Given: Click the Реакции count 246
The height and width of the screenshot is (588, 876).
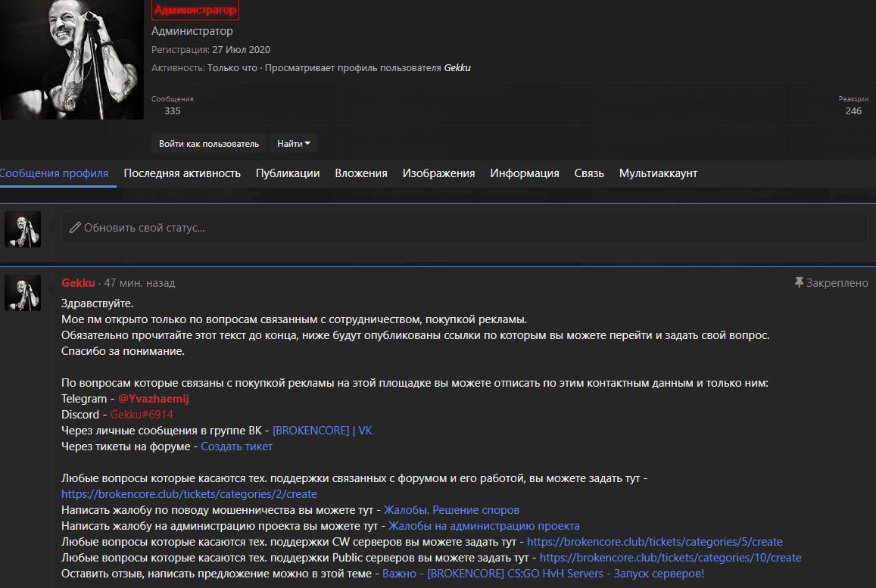Looking at the screenshot, I should coord(853,110).
